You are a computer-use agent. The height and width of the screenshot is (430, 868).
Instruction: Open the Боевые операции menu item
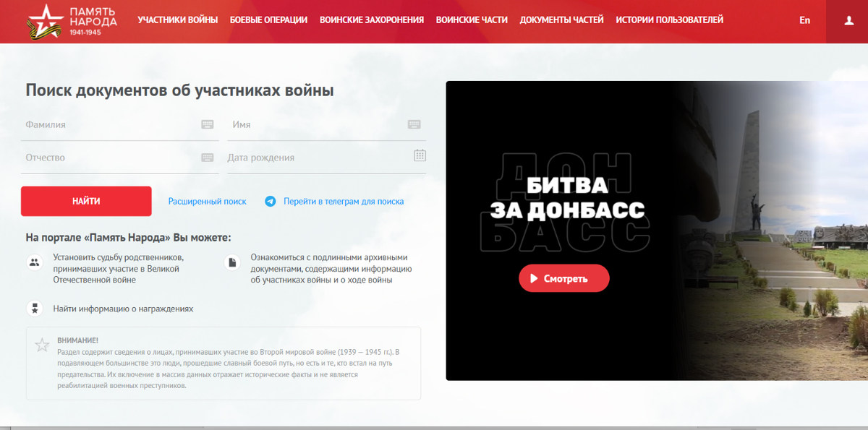pyautogui.click(x=268, y=20)
